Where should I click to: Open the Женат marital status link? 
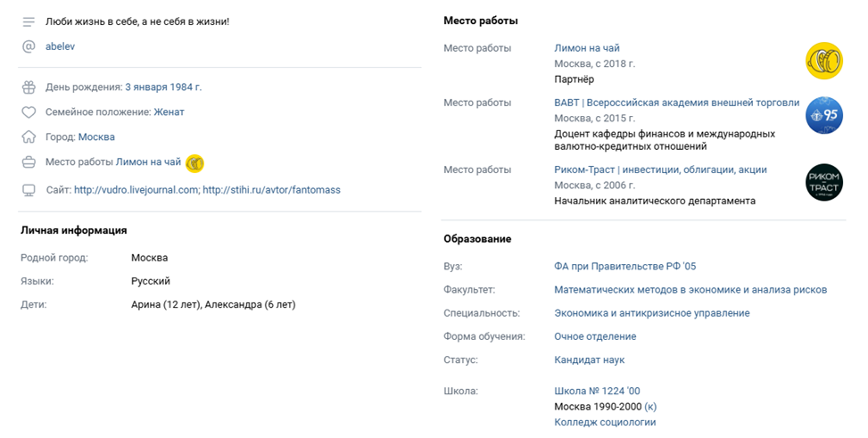pyautogui.click(x=169, y=112)
